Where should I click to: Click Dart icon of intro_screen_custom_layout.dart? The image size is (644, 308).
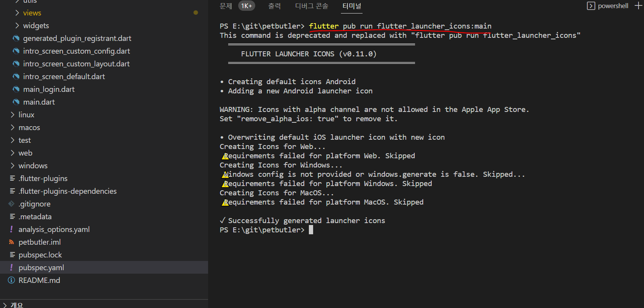click(16, 64)
